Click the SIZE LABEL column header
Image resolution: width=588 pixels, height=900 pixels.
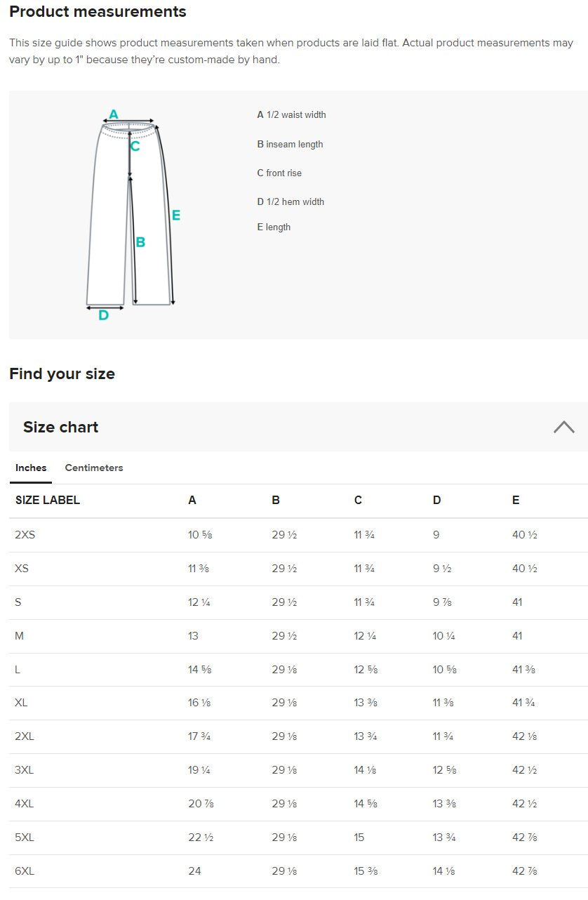tap(48, 501)
